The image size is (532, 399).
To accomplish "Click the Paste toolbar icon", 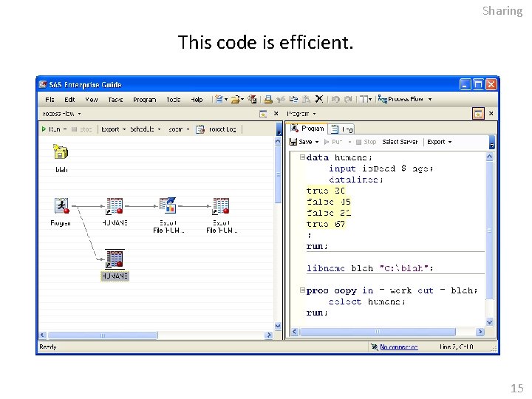I will 306,99.
